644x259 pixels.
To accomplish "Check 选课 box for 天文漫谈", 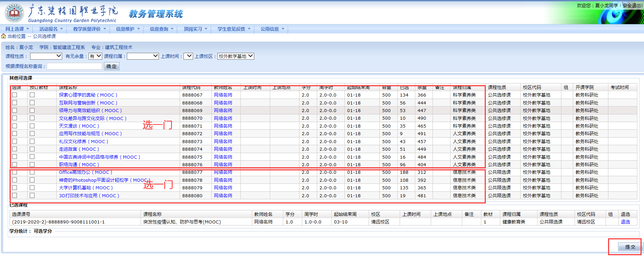I will [15, 126].
